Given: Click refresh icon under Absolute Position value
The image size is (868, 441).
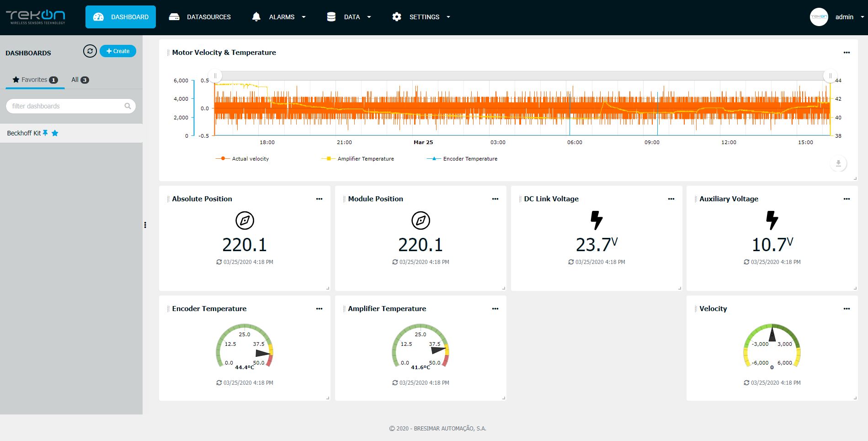Looking at the screenshot, I should coord(219,262).
